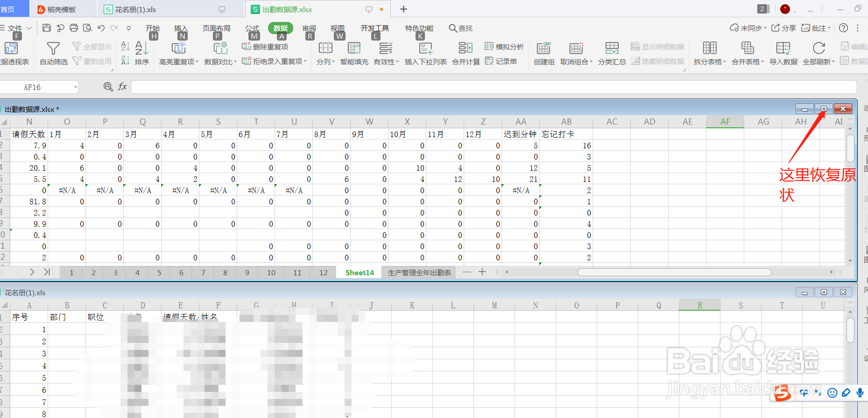Select column header AF in 出勤数据源 window
The image size is (868, 418).
tap(725, 122)
